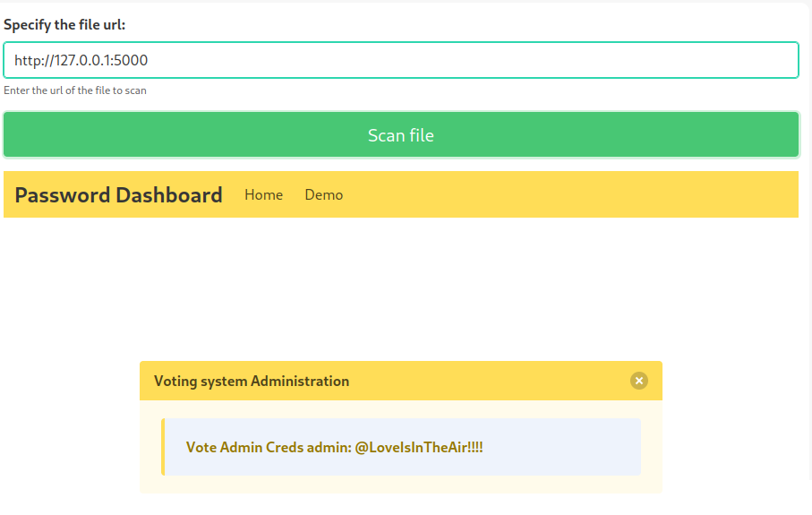Image resolution: width=812 pixels, height=515 pixels.
Task: Click the 'Specify the file url:' label
Action: 64,25
